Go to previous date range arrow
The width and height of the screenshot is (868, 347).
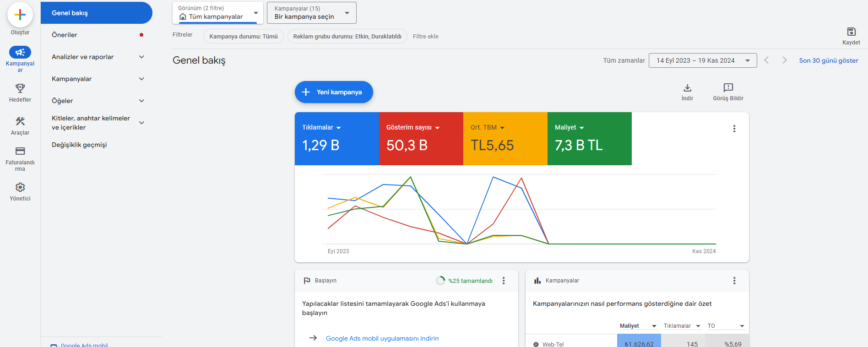[766, 60]
